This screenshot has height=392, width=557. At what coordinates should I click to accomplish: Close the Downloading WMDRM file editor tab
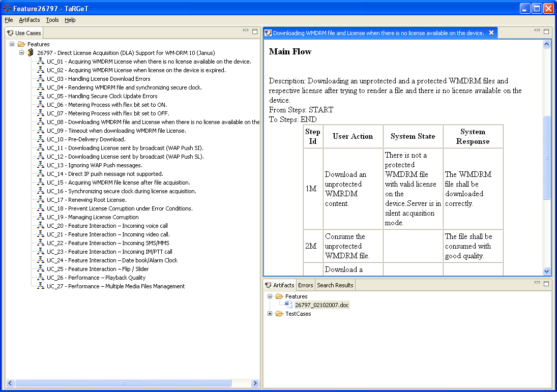[491, 33]
